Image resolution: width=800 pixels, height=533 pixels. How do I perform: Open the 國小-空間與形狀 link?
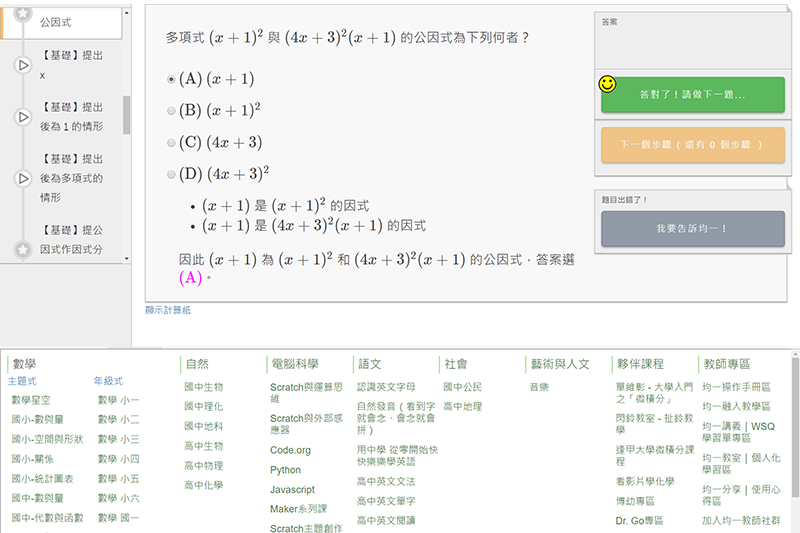(47, 439)
